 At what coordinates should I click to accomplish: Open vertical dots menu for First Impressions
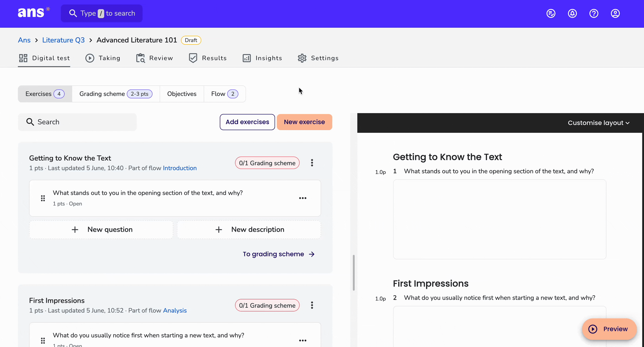coord(312,305)
